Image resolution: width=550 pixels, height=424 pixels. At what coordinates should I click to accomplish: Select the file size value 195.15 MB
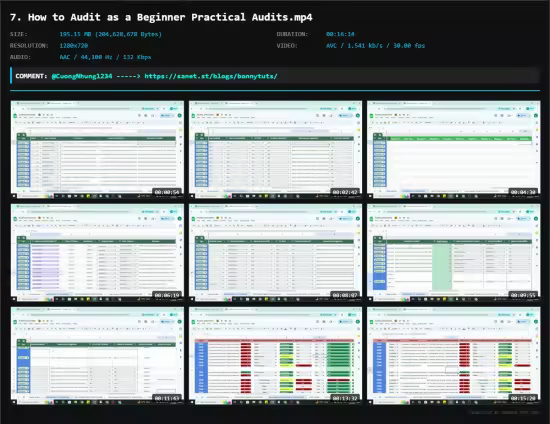click(x=110, y=34)
